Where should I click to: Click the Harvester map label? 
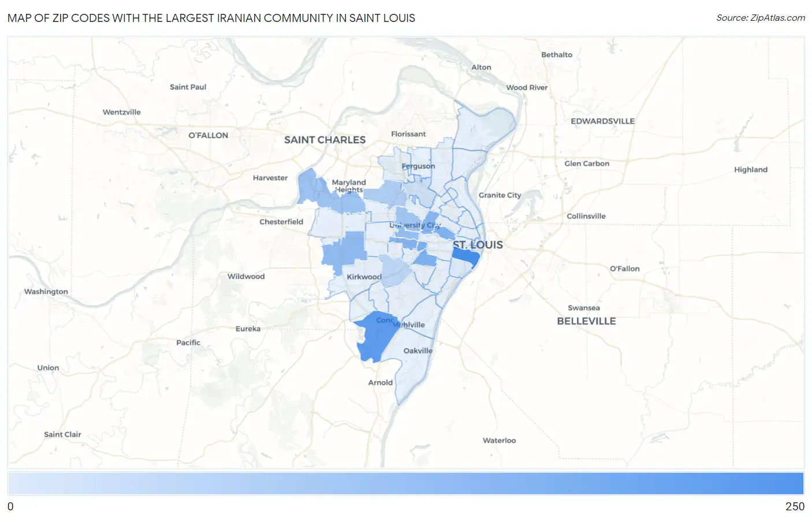[x=270, y=178]
